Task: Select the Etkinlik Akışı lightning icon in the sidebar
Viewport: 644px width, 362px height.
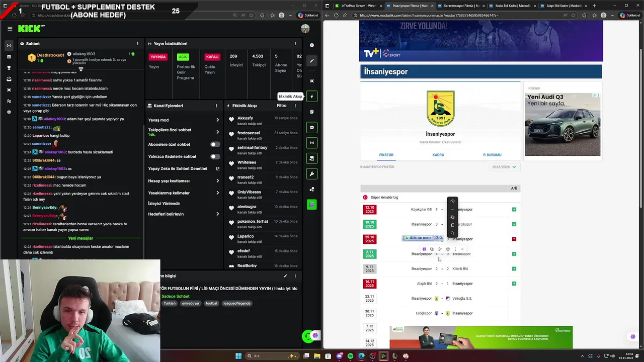Action: (x=312, y=96)
